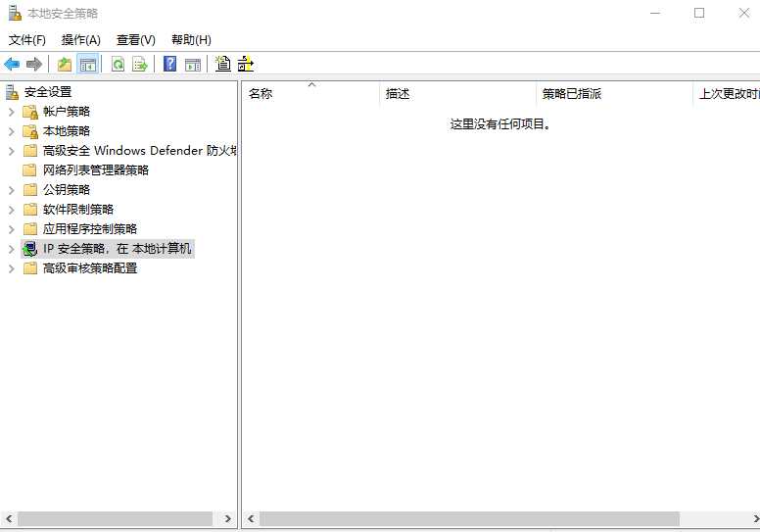The height and width of the screenshot is (532, 760).
Task: Click the 高级审核策略配置 folder icon
Action: coord(30,268)
